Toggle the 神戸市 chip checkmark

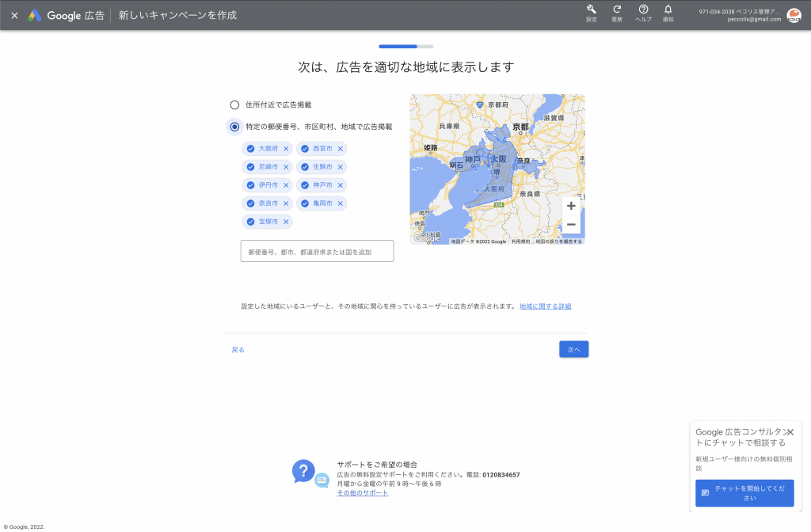[x=305, y=185]
